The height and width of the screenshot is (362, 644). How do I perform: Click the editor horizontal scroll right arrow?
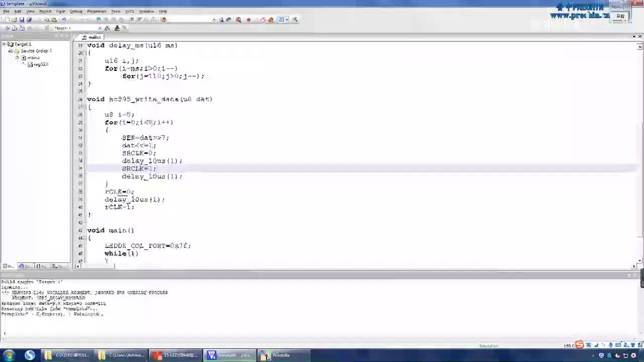pyautogui.click(x=634, y=266)
